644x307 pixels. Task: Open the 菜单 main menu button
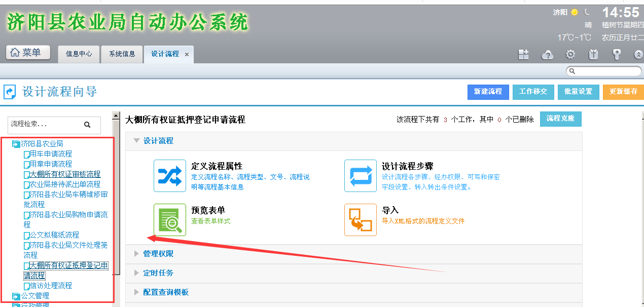pyautogui.click(x=28, y=52)
